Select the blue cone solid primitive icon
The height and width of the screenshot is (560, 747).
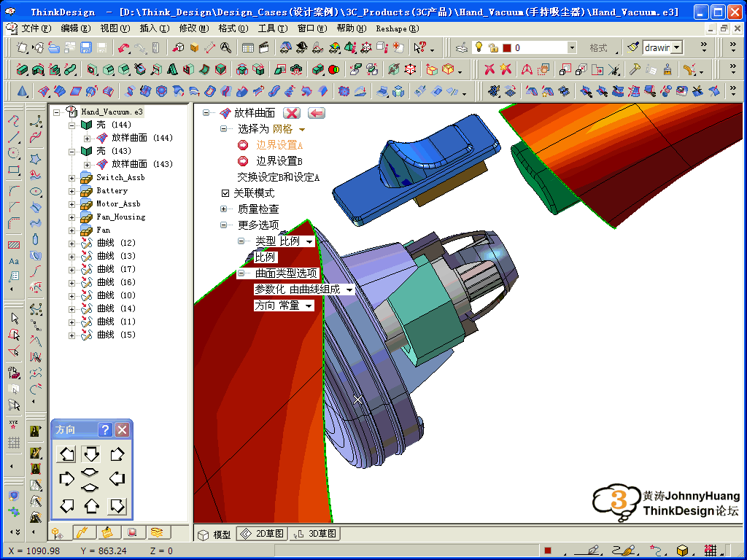point(22,90)
